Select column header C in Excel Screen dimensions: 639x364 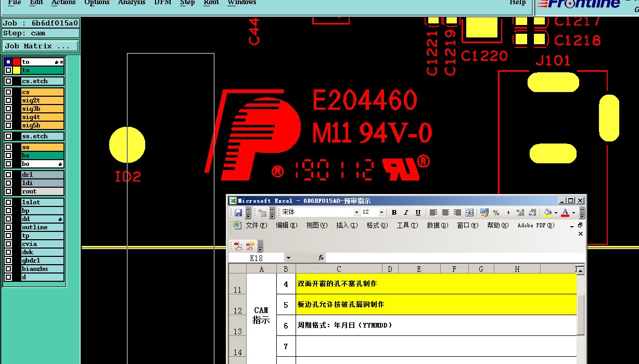click(x=339, y=269)
